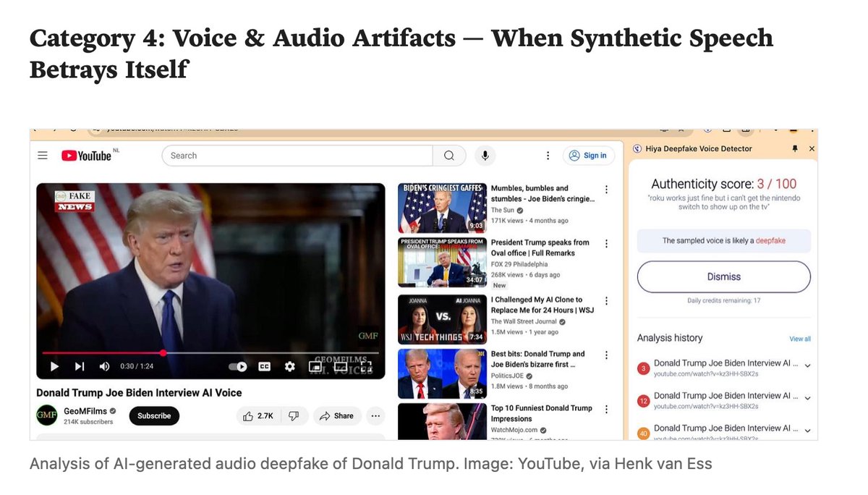Viewport: 868px width, 495px height.
Task: Mute the video volume
Action: coord(104,366)
